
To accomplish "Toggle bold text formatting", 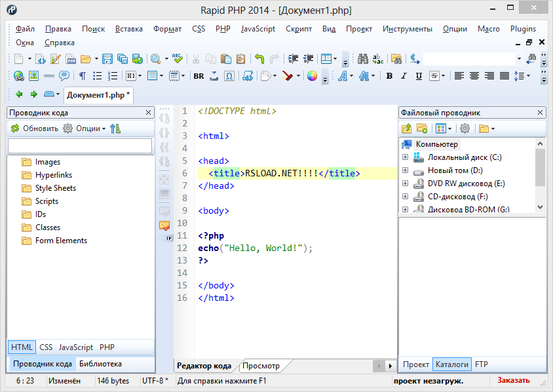I will pos(389,76).
